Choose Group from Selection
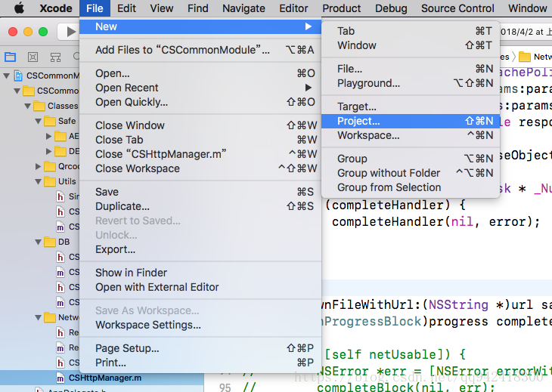Screen dimensions: 552x392 pyautogui.click(x=411, y=188)
